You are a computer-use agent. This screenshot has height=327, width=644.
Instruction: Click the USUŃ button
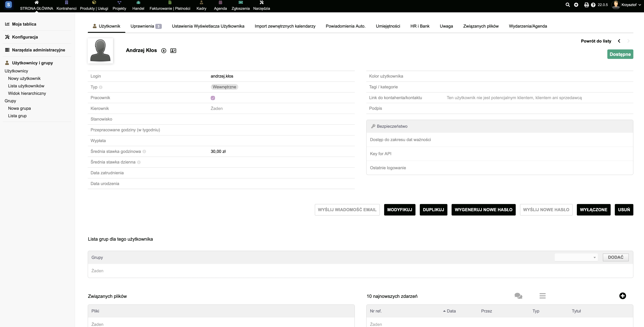(624, 210)
